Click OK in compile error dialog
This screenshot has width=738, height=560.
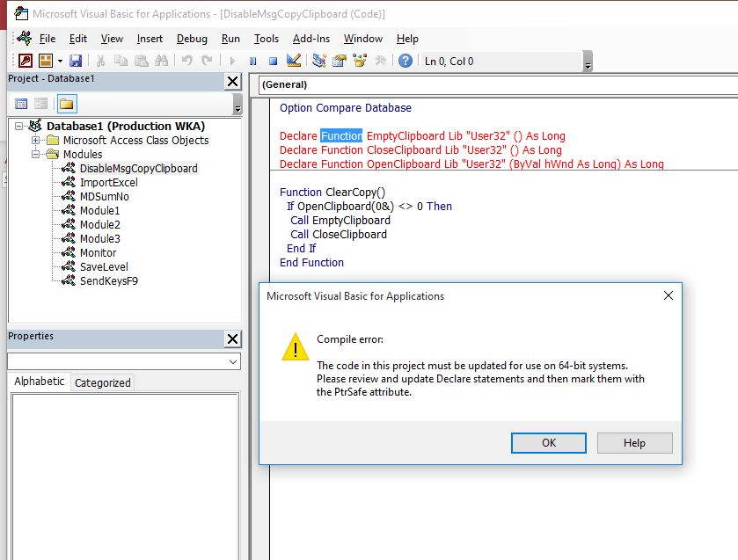[548, 443]
